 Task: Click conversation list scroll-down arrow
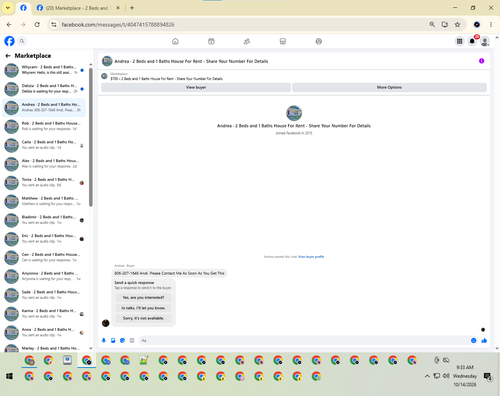(x=91, y=348)
